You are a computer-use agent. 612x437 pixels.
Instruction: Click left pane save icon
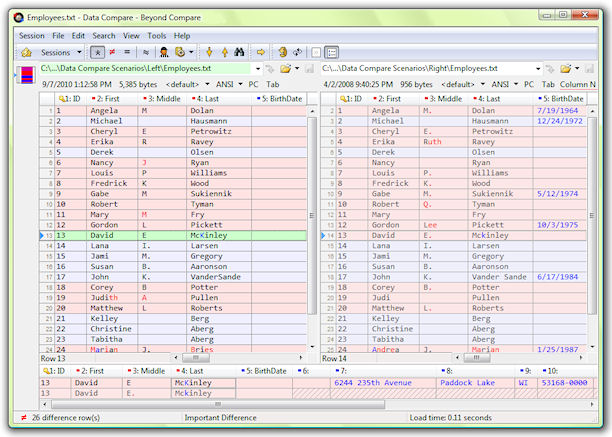(x=310, y=69)
